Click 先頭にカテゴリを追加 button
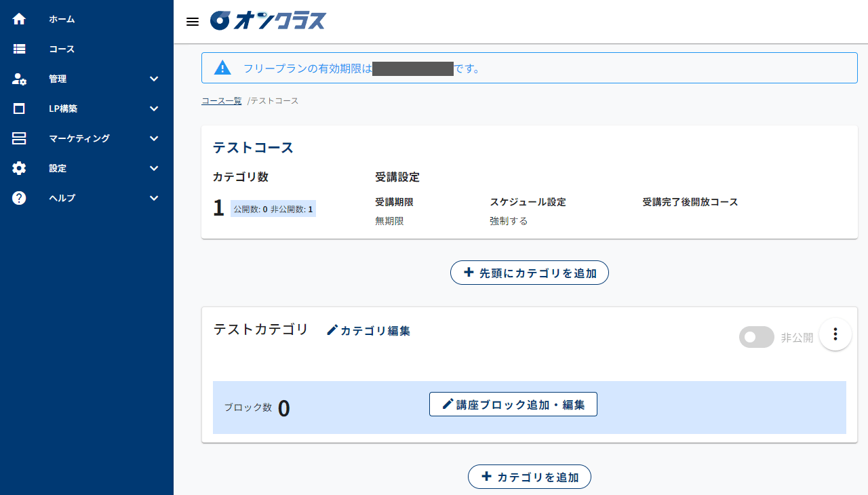The image size is (868, 495). pyautogui.click(x=529, y=273)
